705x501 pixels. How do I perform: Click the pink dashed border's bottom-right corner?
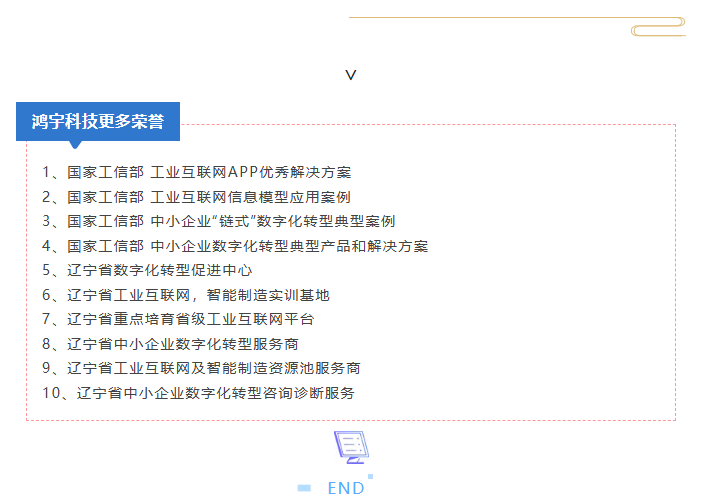point(675,420)
